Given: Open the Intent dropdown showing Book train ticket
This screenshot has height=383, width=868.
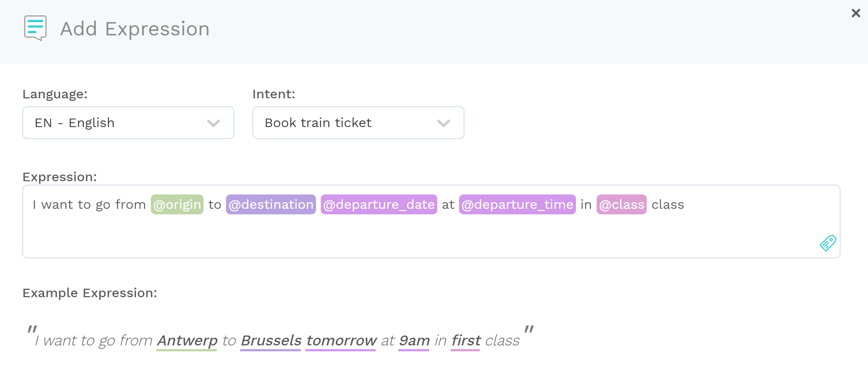Looking at the screenshot, I should tap(358, 123).
